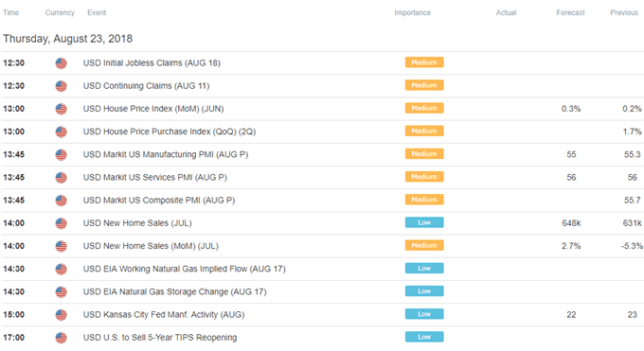Click the Currency column header
The width and height of the screenshot is (644, 351).
[60, 12]
